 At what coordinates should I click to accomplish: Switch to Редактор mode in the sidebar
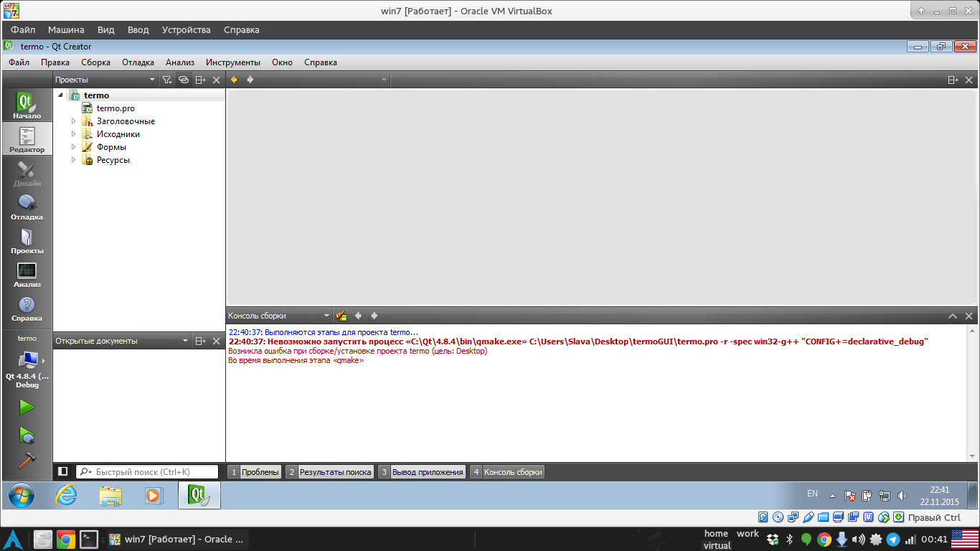point(27,139)
